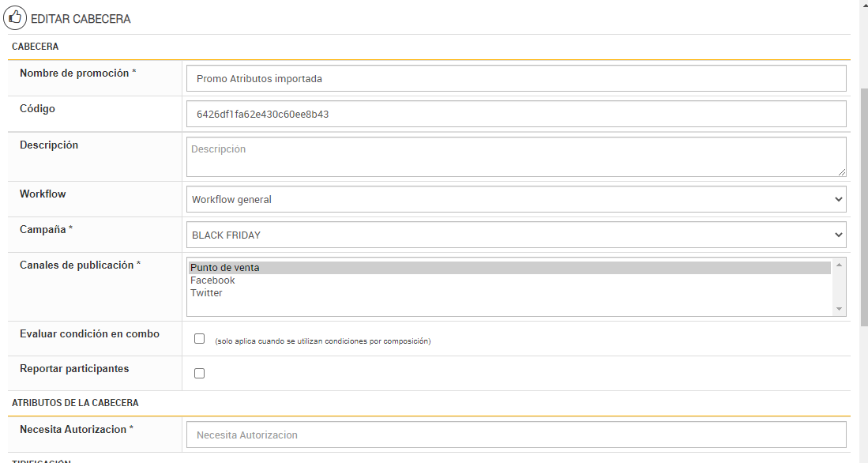This screenshot has width=868, height=463.
Task: Click the Canales de publicación label
Action: tap(80, 265)
